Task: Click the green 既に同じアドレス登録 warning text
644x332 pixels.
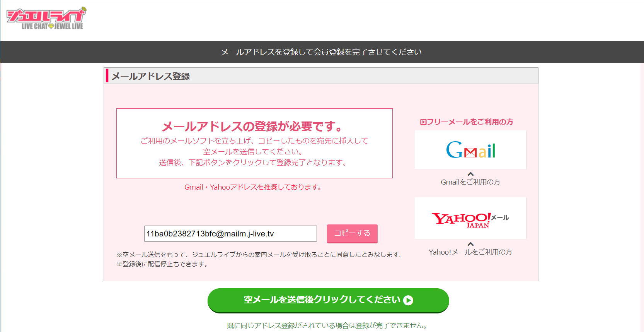Action: (327, 325)
